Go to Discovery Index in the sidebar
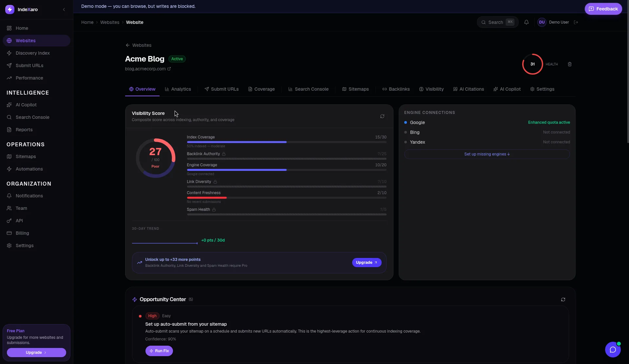 pos(36,53)
